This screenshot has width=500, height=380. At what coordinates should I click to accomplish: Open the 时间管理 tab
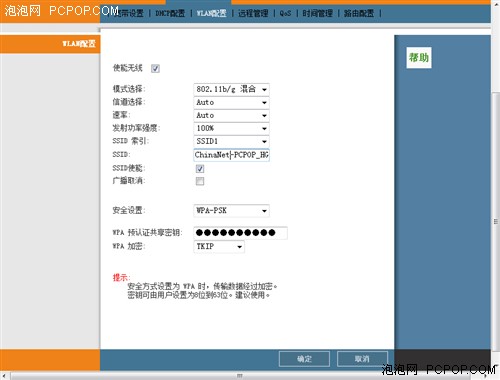(x=317, y=13)
